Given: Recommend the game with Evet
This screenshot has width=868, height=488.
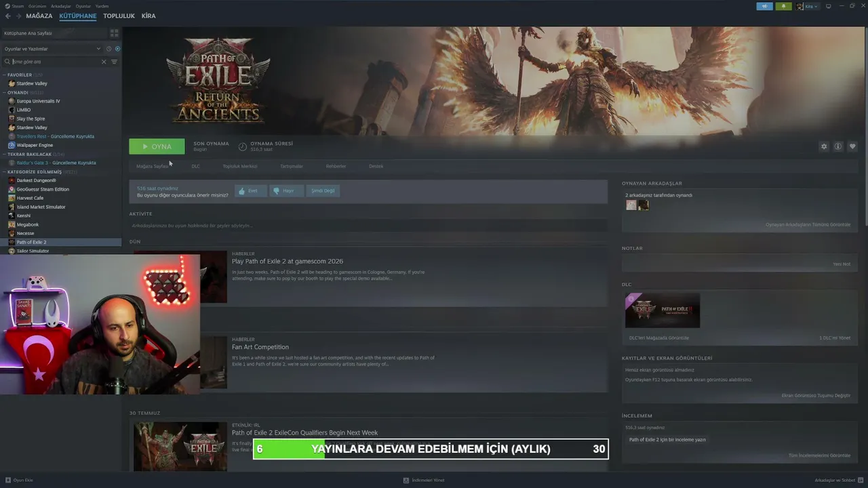Looking at the screenshot, I should [x=250, y=191].
